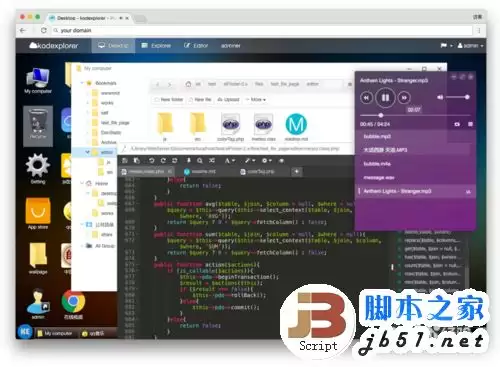Viewport: 500px width, 367px height.
Task: Open the flag language dropdown
Action: coord(447,46)
